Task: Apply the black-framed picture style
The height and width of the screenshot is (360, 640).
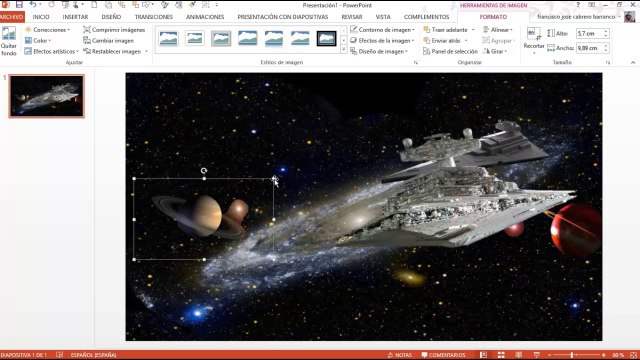Action: click(327, 38)
